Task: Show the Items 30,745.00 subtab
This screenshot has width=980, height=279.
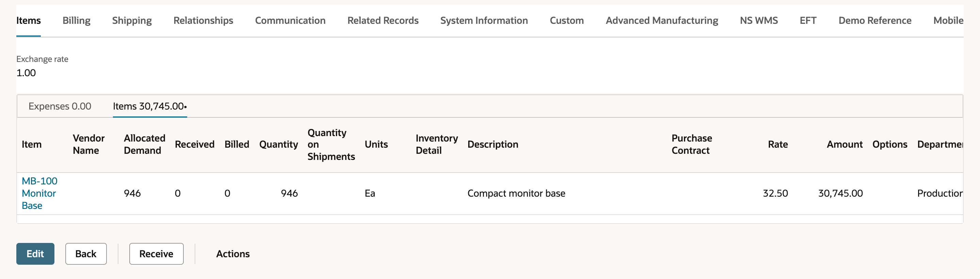Action: pos(150,106)
